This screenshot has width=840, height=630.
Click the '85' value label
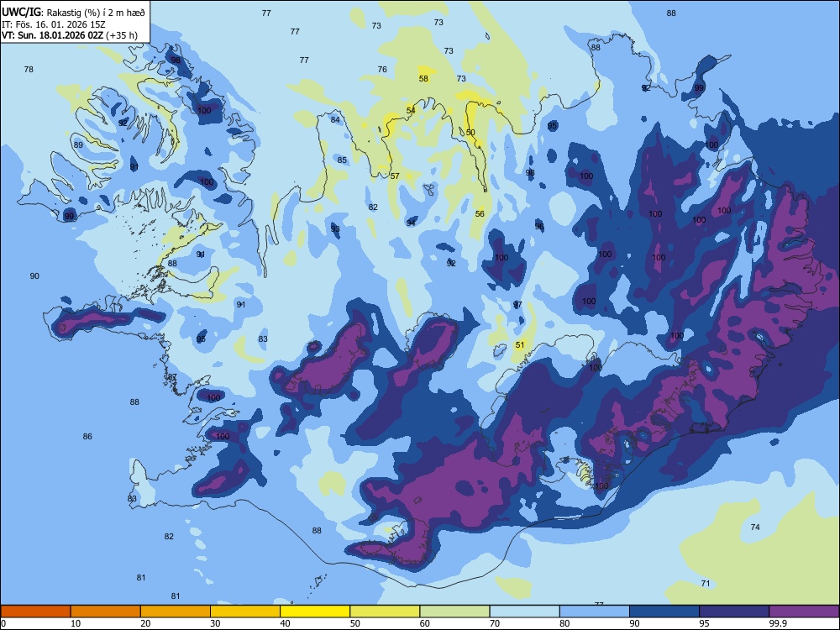point(343,160)
